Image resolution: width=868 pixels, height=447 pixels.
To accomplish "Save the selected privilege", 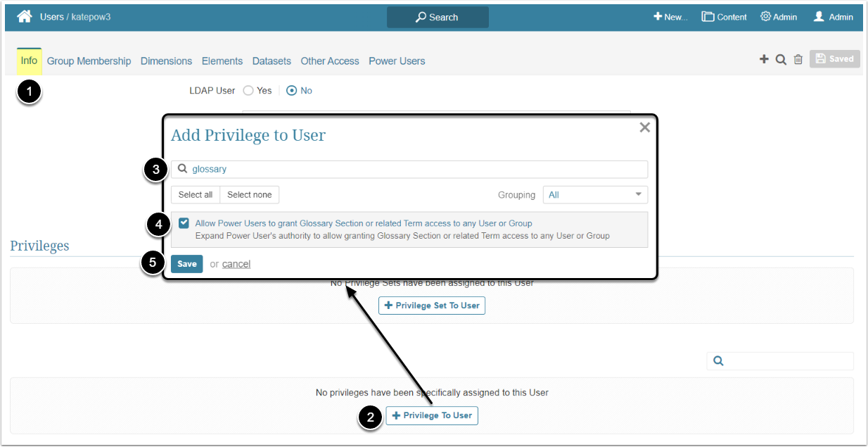I will (x=187, y=264).
